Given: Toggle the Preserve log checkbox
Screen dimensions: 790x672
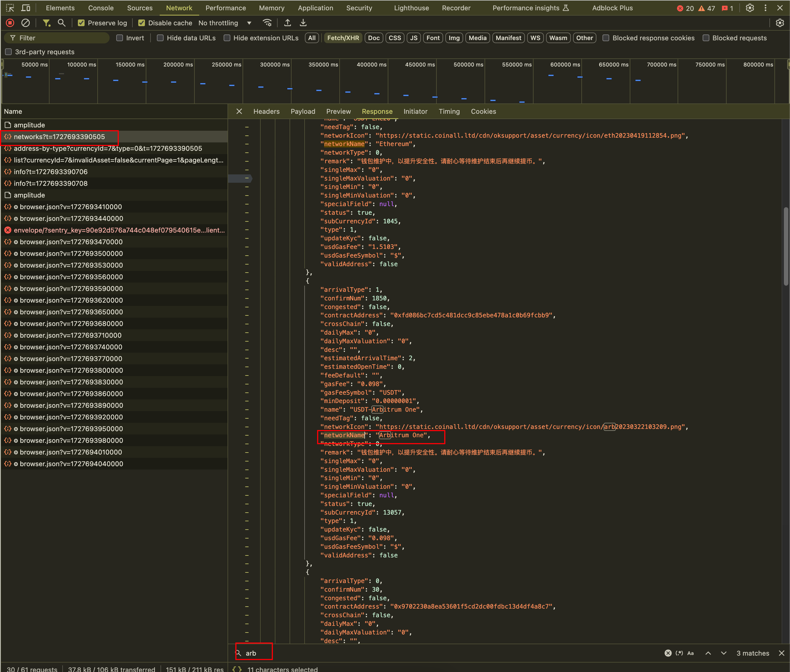Looking at the screenshot, I should click(x=81, y=23).
